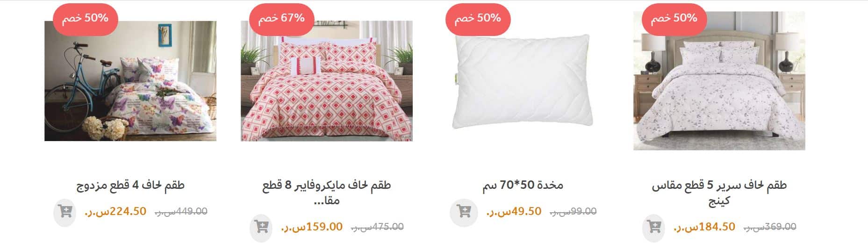Image resolution: width=868 pixels, height=251 pixels.
Task: Add the 4-piece double comforter set to cart
Action: click(65, 211)
